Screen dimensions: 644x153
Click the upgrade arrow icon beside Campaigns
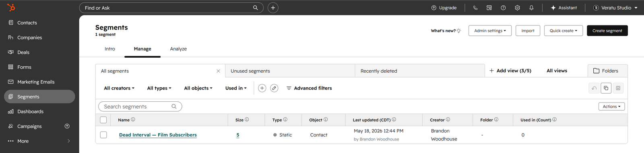pos(67,126)
